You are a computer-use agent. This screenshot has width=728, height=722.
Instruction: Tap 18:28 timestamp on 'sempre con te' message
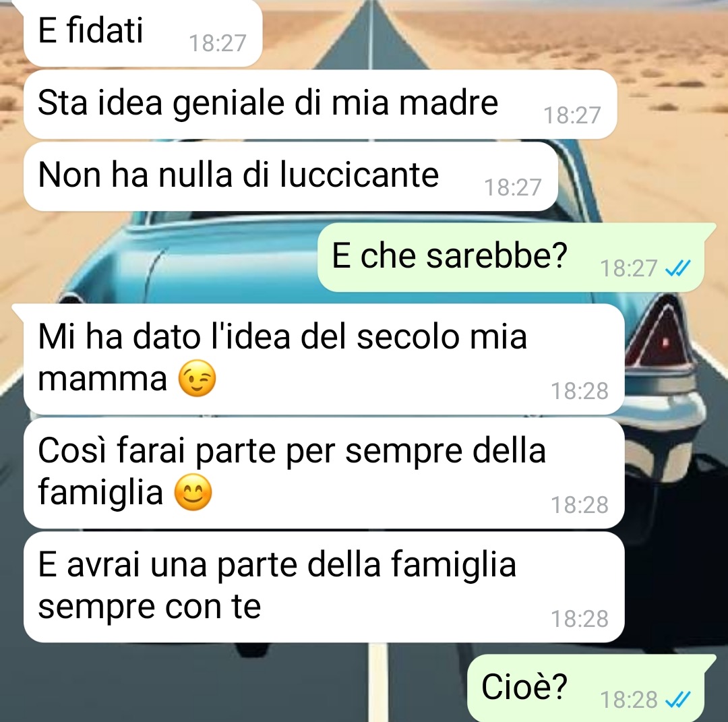click(x=580, y=618)
